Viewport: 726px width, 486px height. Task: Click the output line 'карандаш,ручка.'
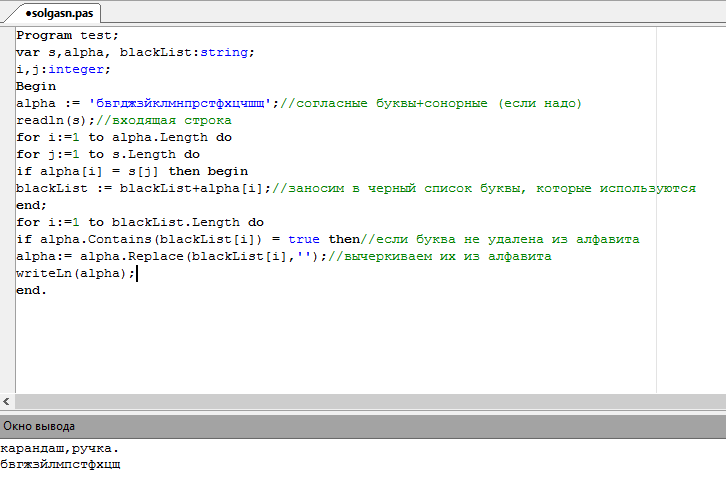click(x=60, y=449)
